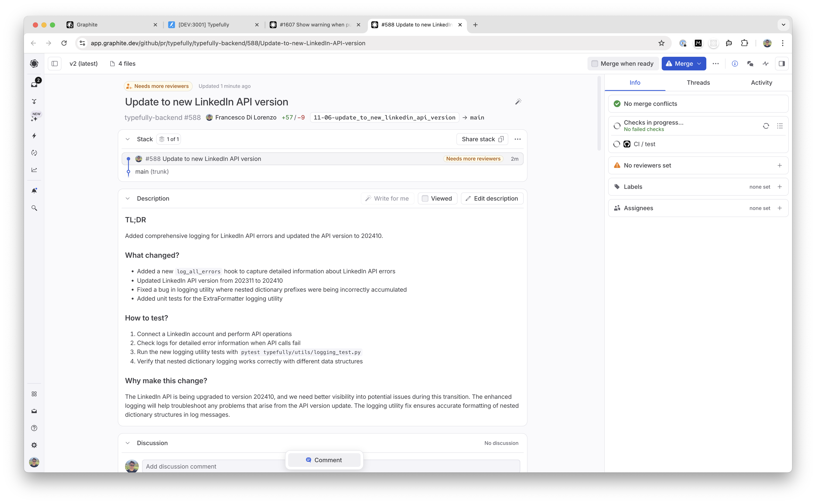Viewport: 816px width, 504px height.
Task: Click the user avatar at the sidebar bottom
Action: 34,462
